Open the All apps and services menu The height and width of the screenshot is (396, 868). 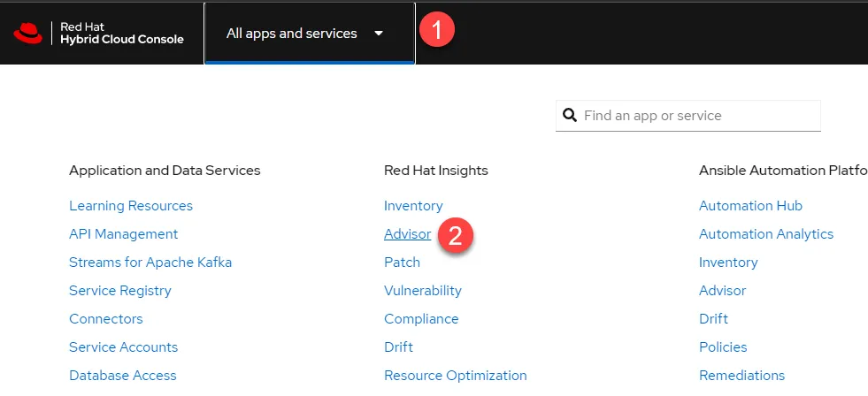(x=310, y=34)
